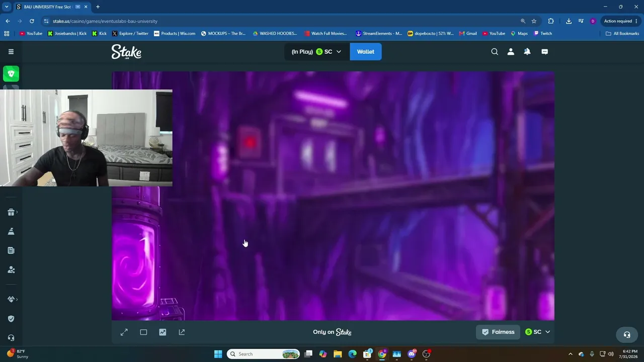
Task: Open the browser extensions puzzle icon
Action: pos(551,21)
